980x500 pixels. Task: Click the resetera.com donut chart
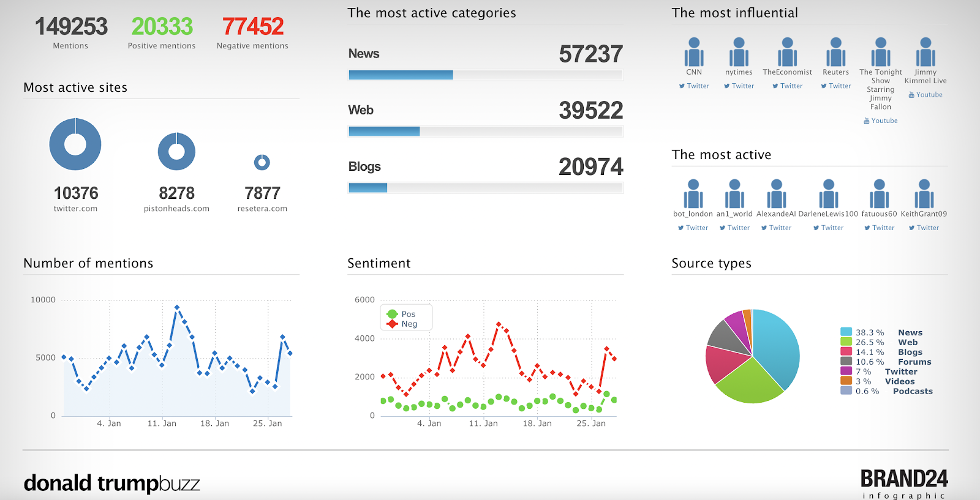coord(262,162)
